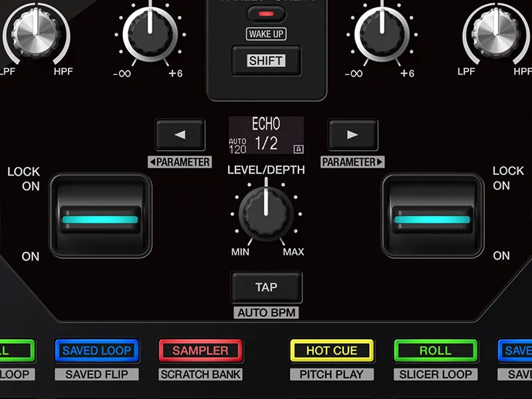This screenshot has height=399, width=532.
Task: Adjust the left trim knob (-∞ to +6)
Action: (x=150, y=34)
